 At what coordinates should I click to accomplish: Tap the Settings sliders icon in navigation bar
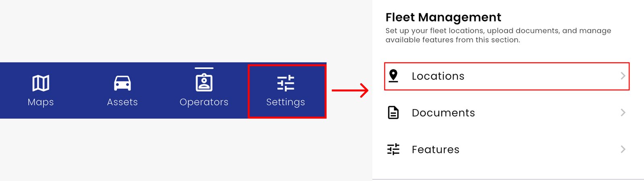pyautogui.click(x=286, y=83)
